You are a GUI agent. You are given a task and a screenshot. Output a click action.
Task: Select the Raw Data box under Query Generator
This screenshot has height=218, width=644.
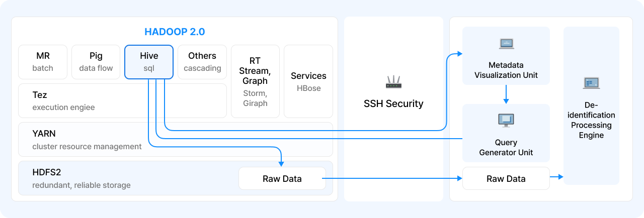(506, 178)
